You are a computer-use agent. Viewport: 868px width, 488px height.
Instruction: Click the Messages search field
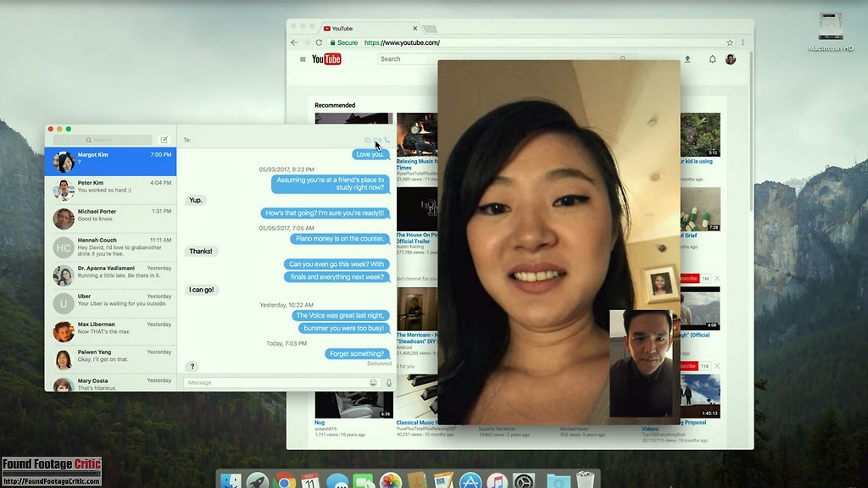(103, 140)
